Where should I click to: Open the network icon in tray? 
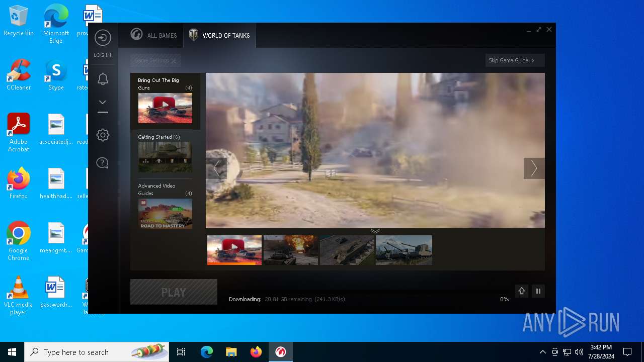[x=567, y=352]
